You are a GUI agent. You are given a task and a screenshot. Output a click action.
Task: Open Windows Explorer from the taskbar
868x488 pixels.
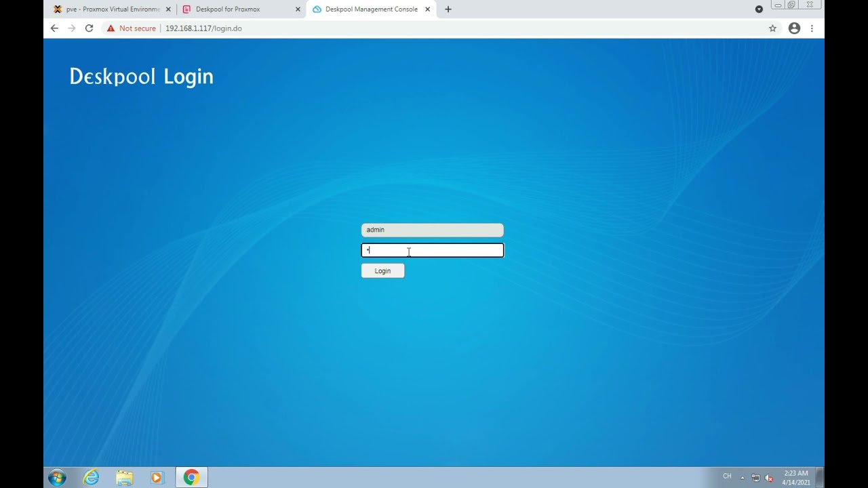(124, 478)
